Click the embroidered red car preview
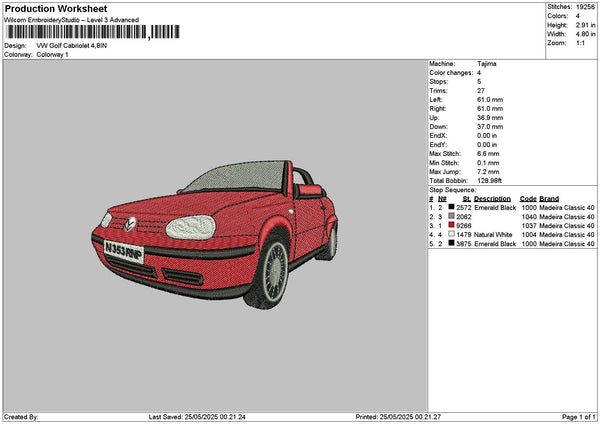Image resolution: width=600 pixels, height=424 pixels. [x=215, y=235]
